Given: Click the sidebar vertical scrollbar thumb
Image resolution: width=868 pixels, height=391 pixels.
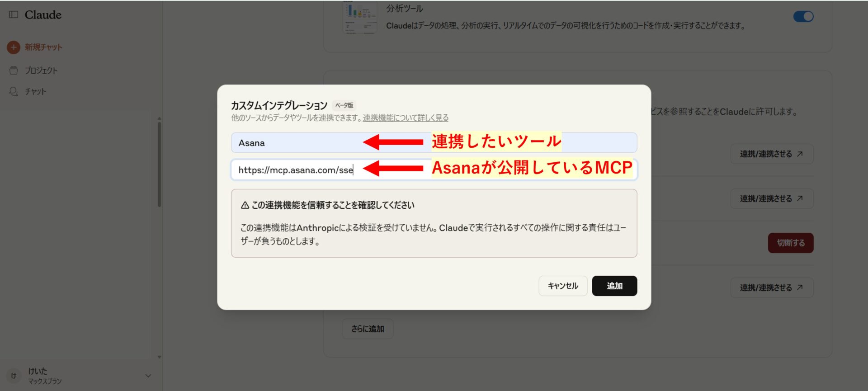Looking at the screenshot, I should point(159,164).
